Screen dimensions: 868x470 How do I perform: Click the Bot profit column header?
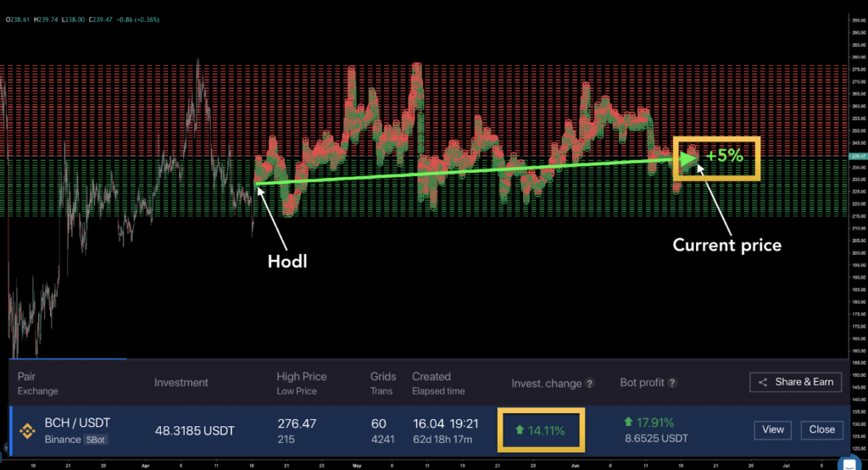click(642, 384)
